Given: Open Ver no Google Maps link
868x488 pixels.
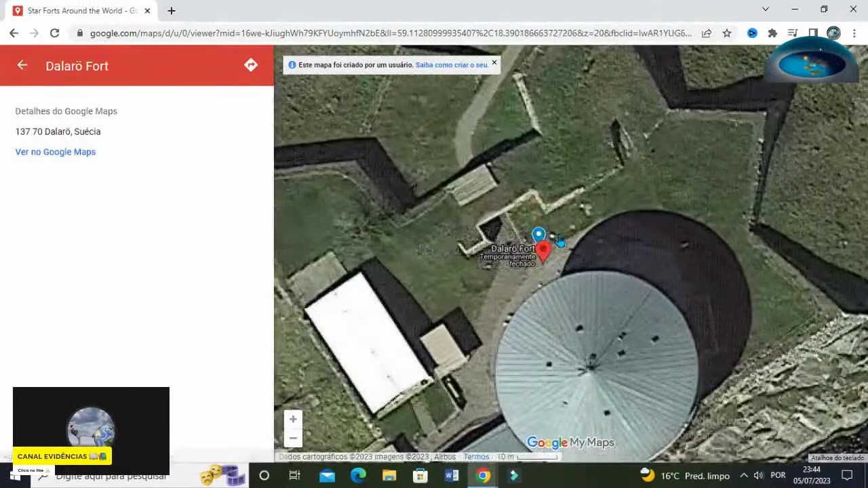Looking at the screenshot, I should pyautogui.click(x=56, y=152).
